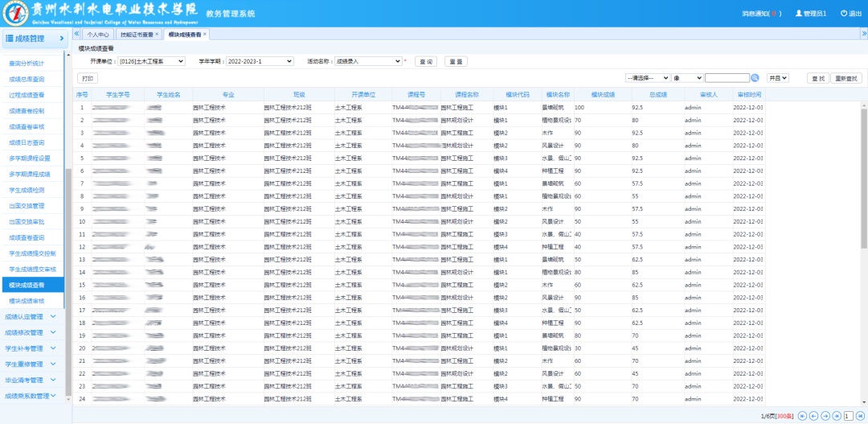This screenshot has width=868, height=424.
Task: Go to the first page of results
Action: click(801, 416)
